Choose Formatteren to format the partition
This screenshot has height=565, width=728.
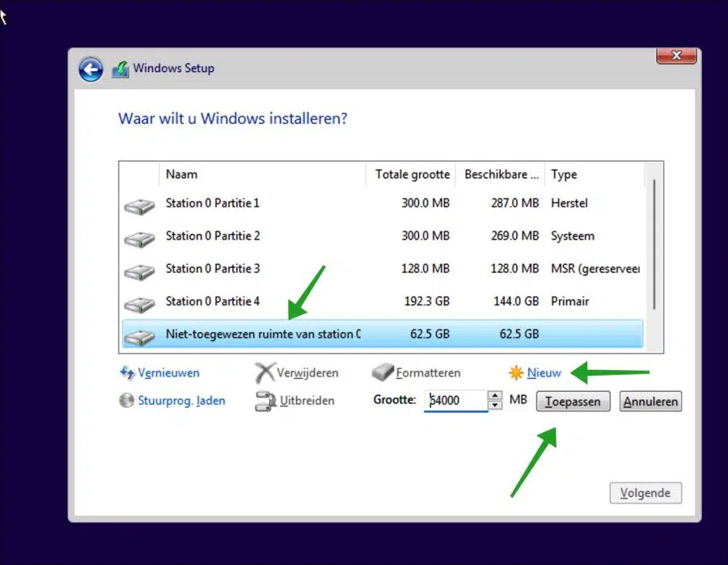[428, 373]
